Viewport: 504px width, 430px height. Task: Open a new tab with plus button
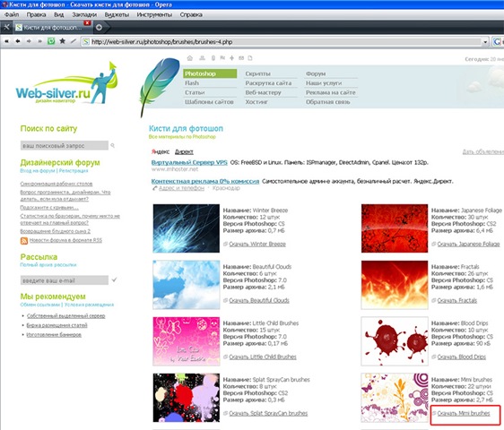(x=99, y=27)
